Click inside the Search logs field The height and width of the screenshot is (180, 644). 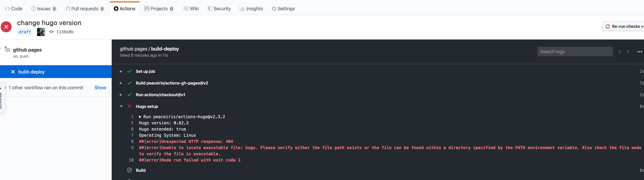pyautogui.click(x=574, y=52)
